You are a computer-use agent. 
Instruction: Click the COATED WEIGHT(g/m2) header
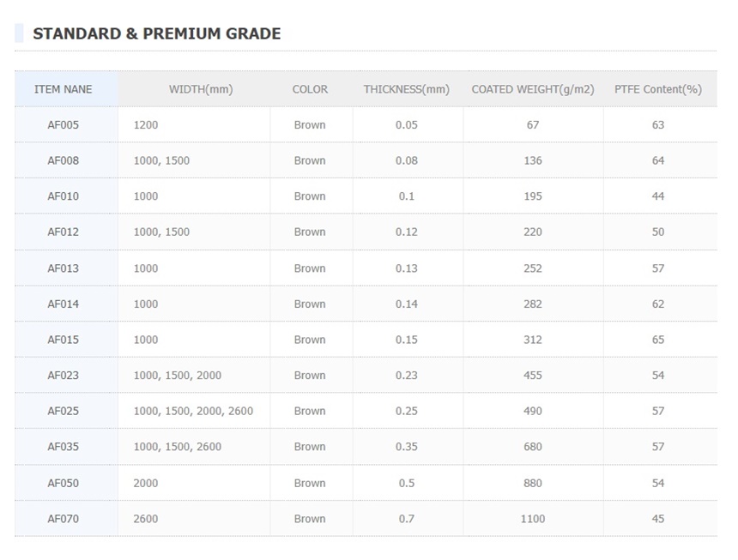(x=533, y=89)
